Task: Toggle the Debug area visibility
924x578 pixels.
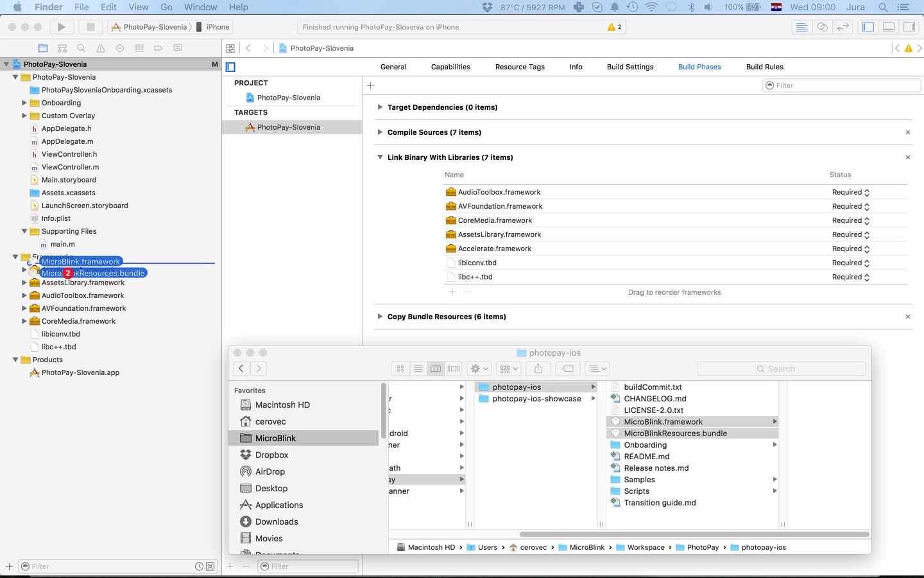Action: (x=889, y=27)
